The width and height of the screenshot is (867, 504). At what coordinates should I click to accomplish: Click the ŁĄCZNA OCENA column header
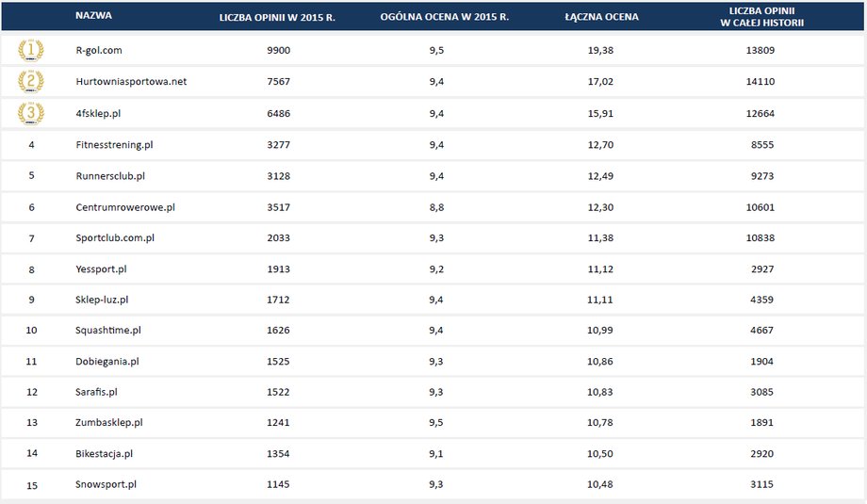pyautogui.click(x=601, y=17)
